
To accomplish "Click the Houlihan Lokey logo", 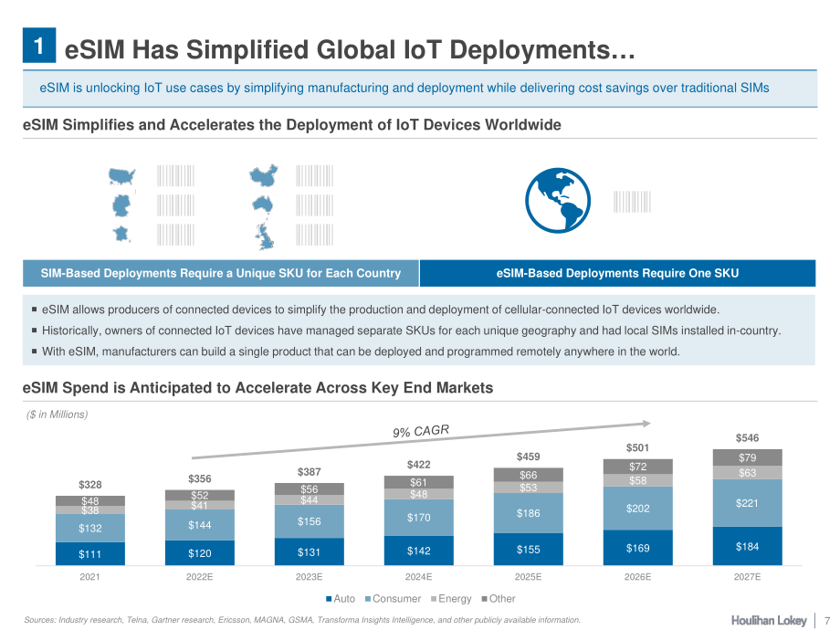I will coord(769,620).
